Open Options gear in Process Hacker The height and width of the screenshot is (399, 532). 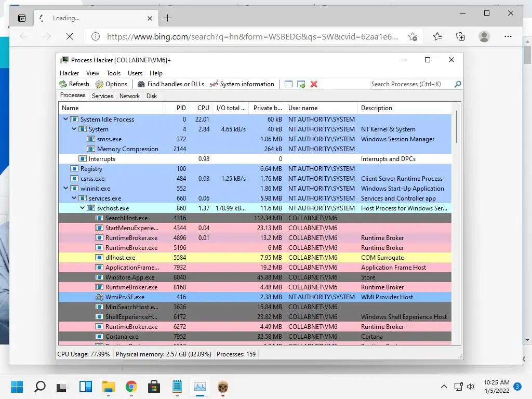click(99, 84)
